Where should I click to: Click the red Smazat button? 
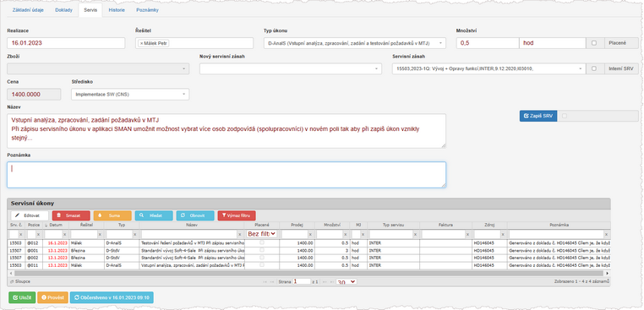71,215
